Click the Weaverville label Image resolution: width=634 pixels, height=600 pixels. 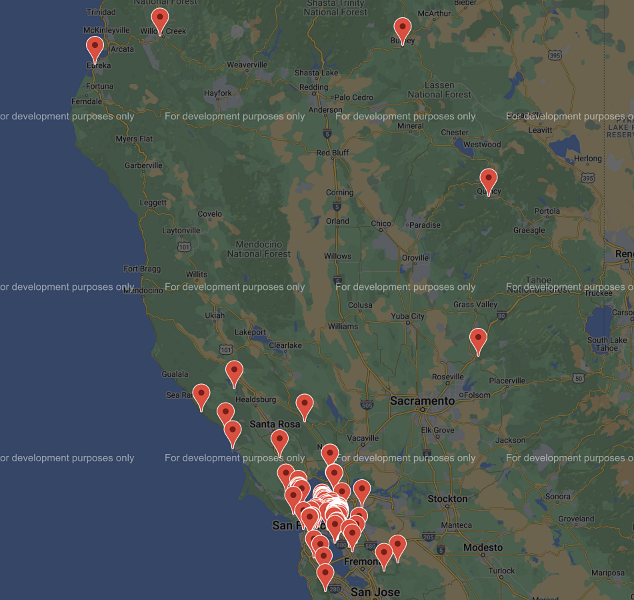[x=247, y=65]
